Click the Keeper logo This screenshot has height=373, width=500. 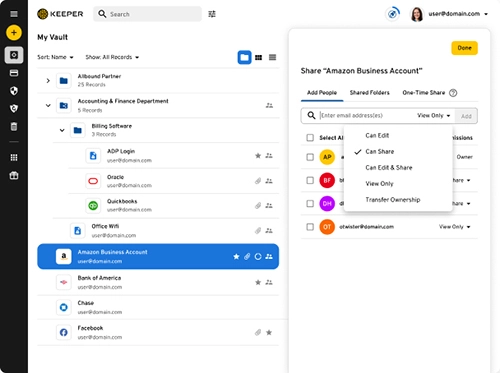point(60,14)
